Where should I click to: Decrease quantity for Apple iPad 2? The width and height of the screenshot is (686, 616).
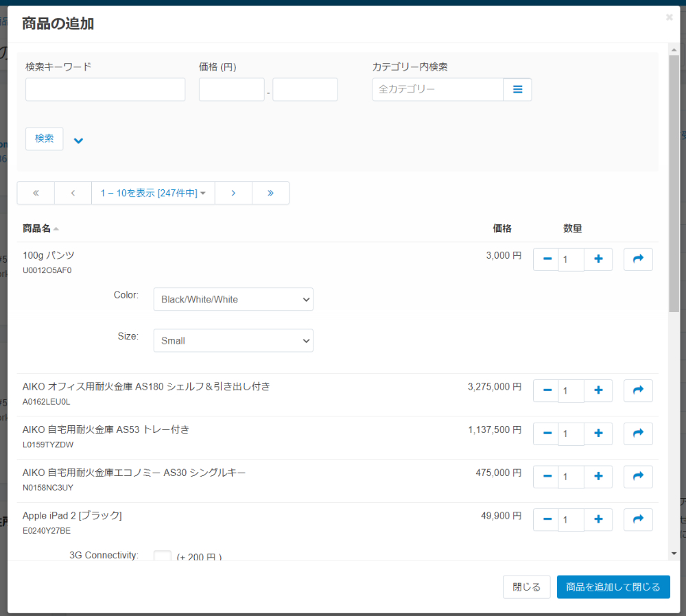pyautogui.click(x=547, y=519)
